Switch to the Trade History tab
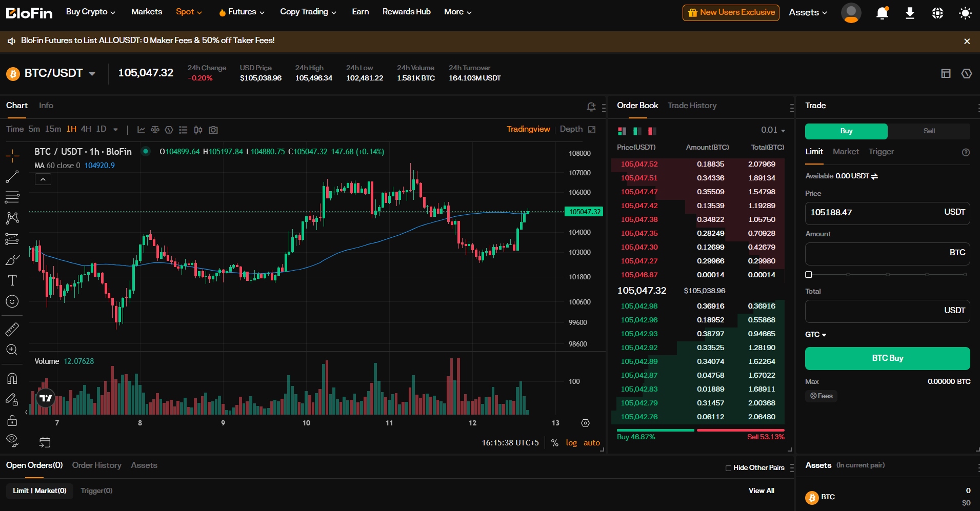 pos(692,106)
